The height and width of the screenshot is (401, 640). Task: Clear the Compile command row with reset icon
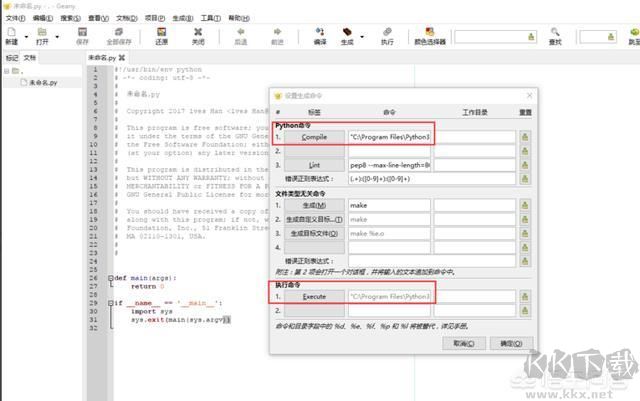tap(525, 136)
